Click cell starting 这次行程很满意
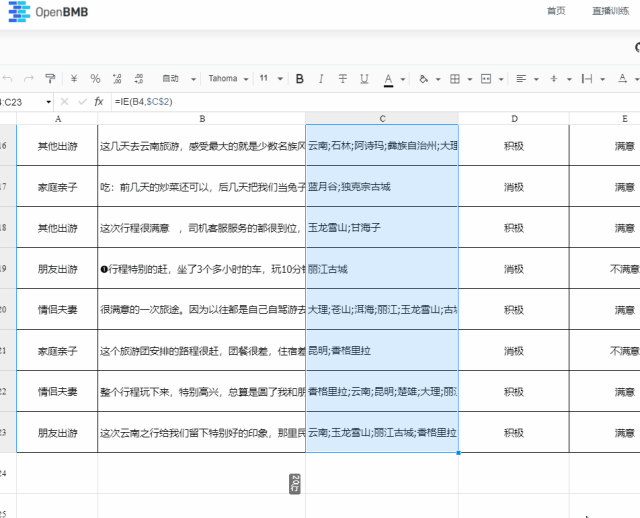Viewport: 640px width, 518px height. (x=202, y=227)
